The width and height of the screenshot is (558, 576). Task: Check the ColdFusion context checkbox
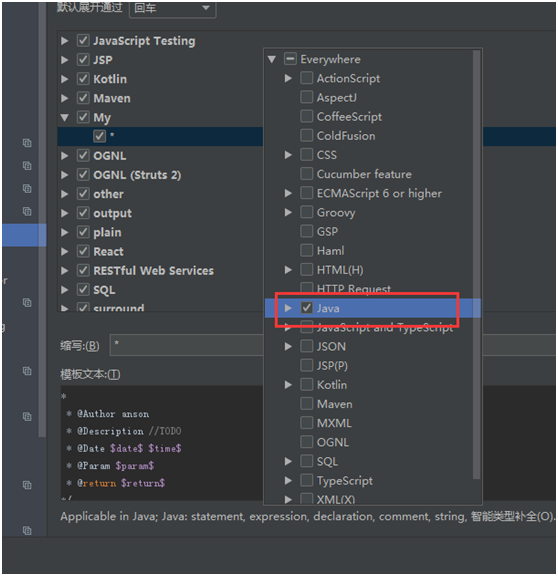pos(307,136)
